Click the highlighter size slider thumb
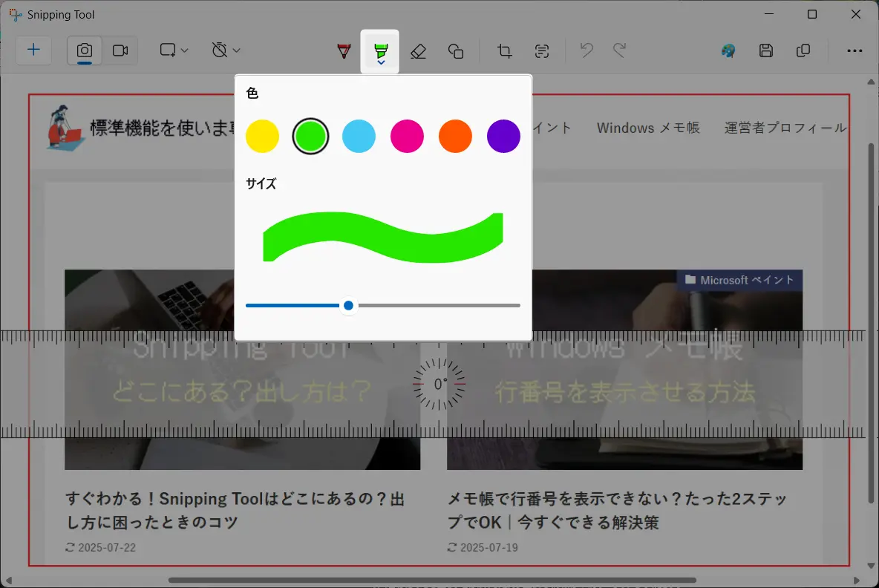Viewport: 879px width, 588px height. coord(349,305)
